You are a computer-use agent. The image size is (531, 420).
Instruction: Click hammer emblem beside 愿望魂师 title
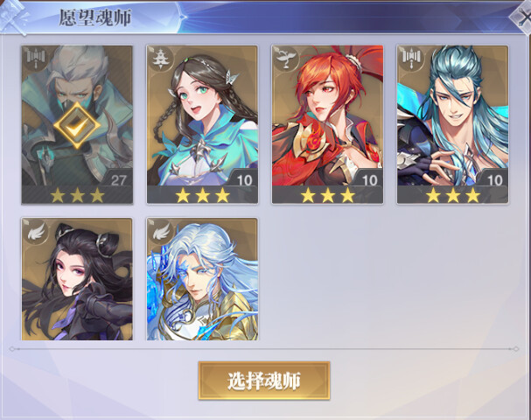(x=13, y=17)
